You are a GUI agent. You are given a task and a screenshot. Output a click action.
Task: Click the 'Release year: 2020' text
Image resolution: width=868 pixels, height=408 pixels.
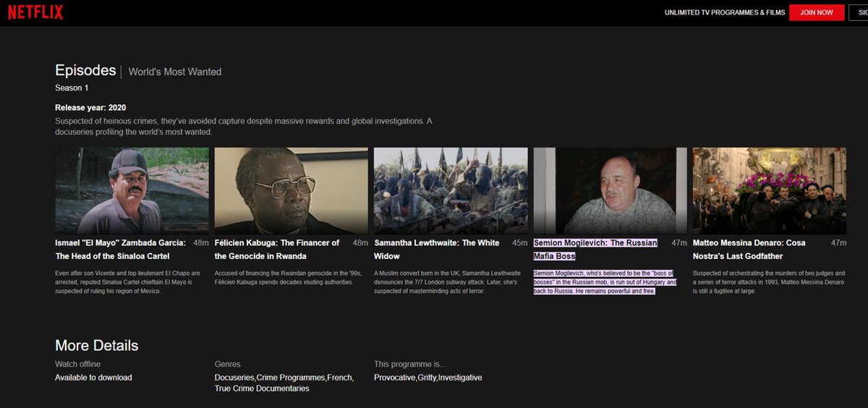(x=90, y=108)
